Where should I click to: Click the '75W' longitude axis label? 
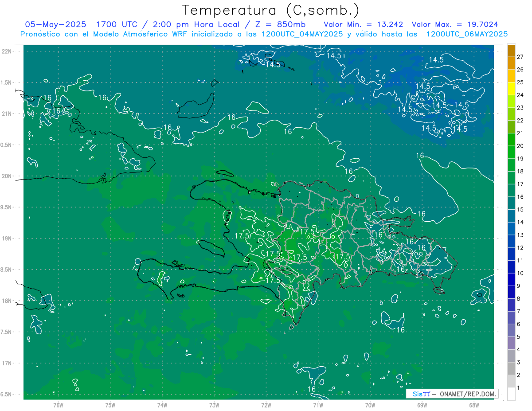110,405
